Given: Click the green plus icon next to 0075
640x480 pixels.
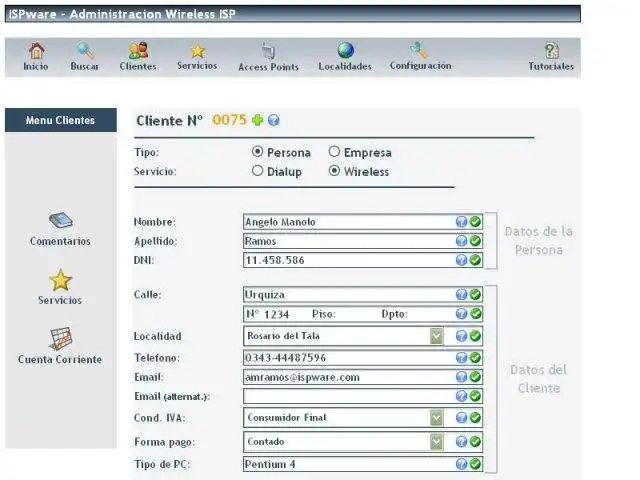Looking at the screenshot, I should [258, 120].
